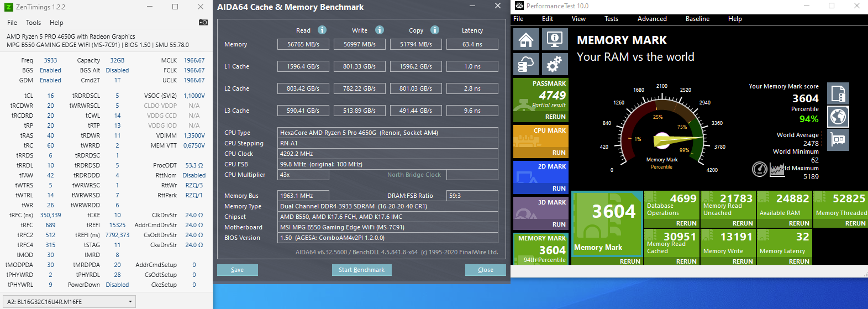The image size is (868, 309).
Task: Click the Freq value 3933 in ZenTimings
Action: click(x=50, y=60)
